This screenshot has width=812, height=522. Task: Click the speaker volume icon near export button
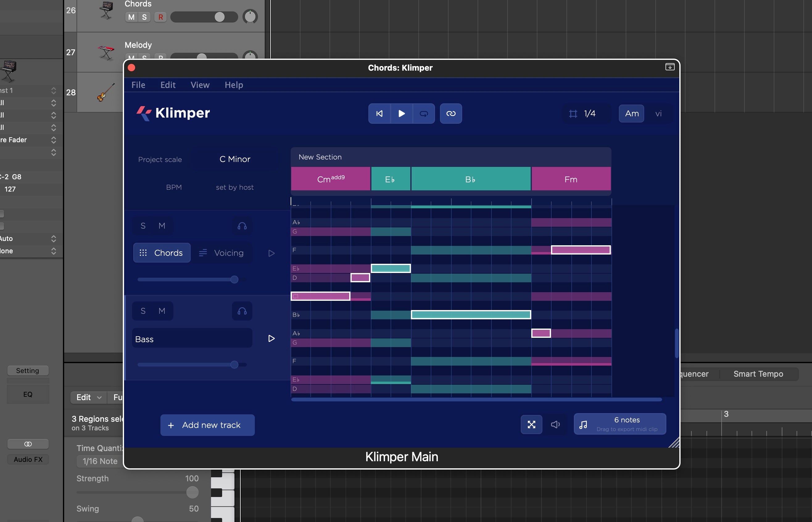coord(555,424)
